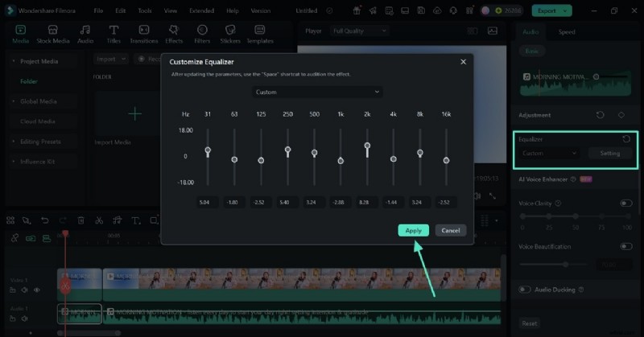
Task: Select the Folder item in media tree
Action: pyautogui.click(x=29, y=81)
